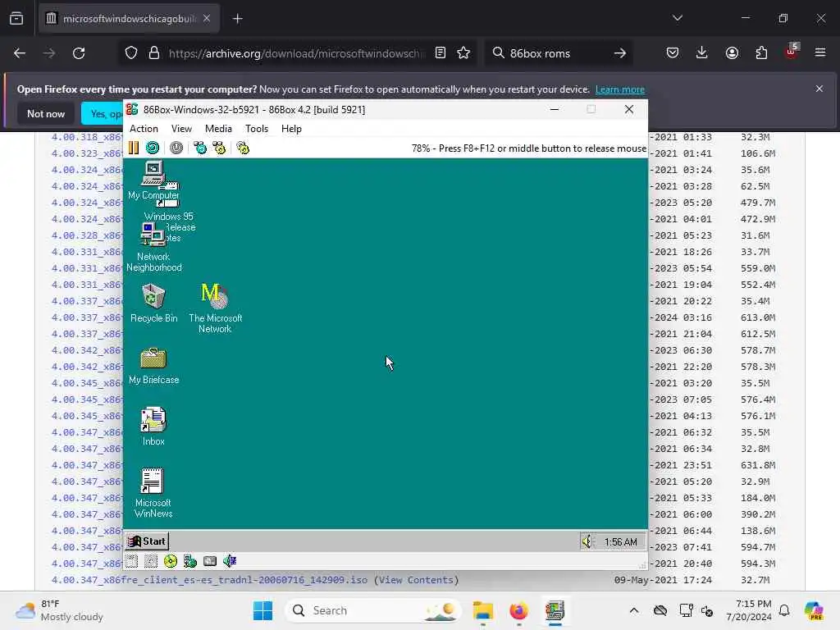Open Firefox extensions panel

(761, 53)
